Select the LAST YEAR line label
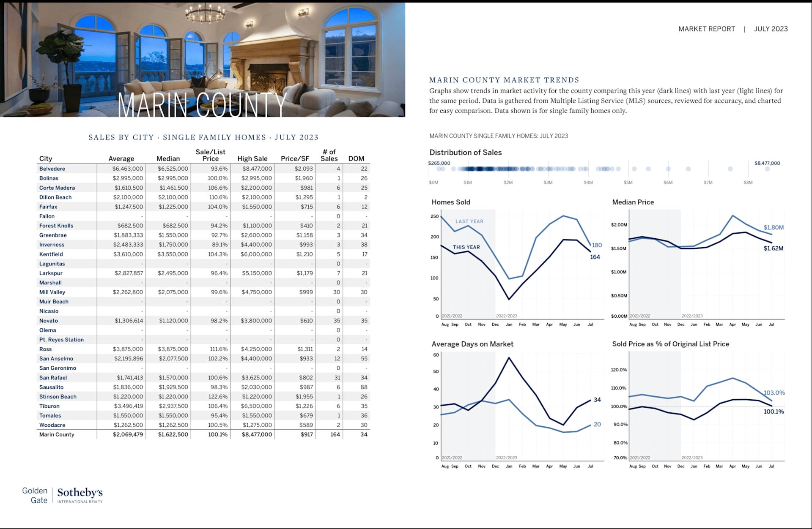 tap(469, 221)
